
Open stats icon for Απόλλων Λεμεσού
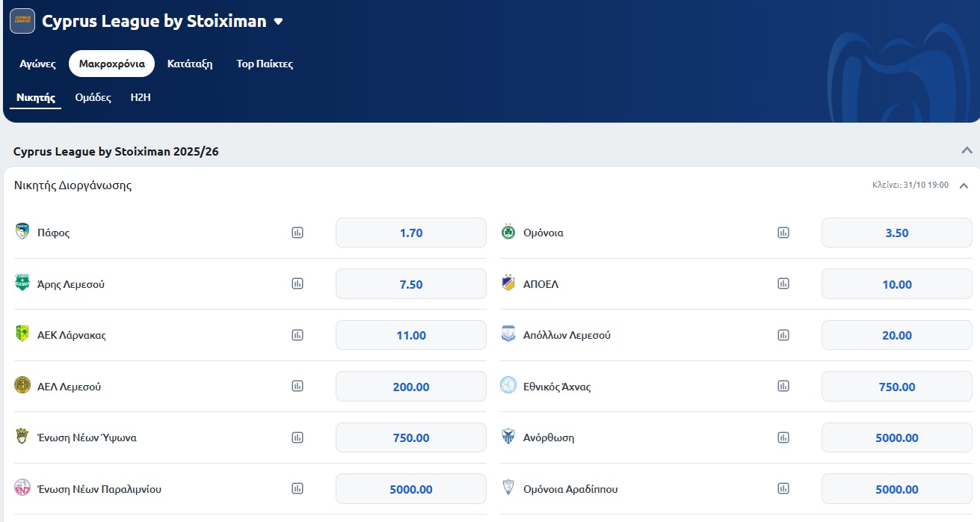(x=783, y=335)
